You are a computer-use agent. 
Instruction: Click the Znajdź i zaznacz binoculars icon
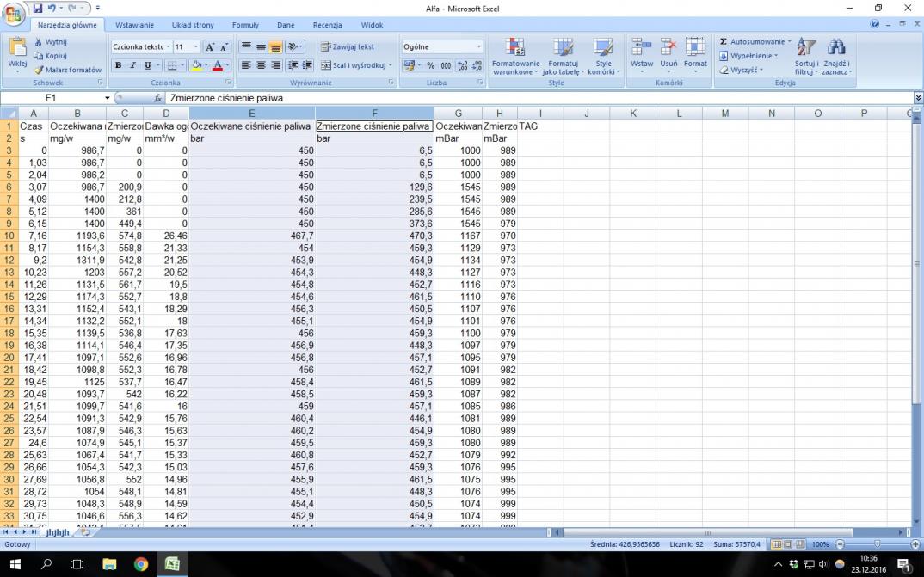coord(835,57)
